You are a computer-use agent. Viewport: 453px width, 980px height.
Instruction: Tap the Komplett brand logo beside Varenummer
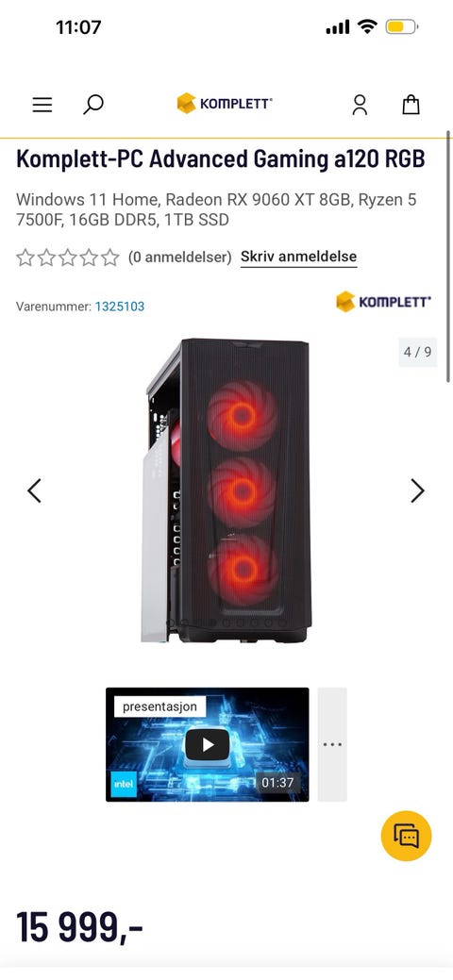[383, 302]
